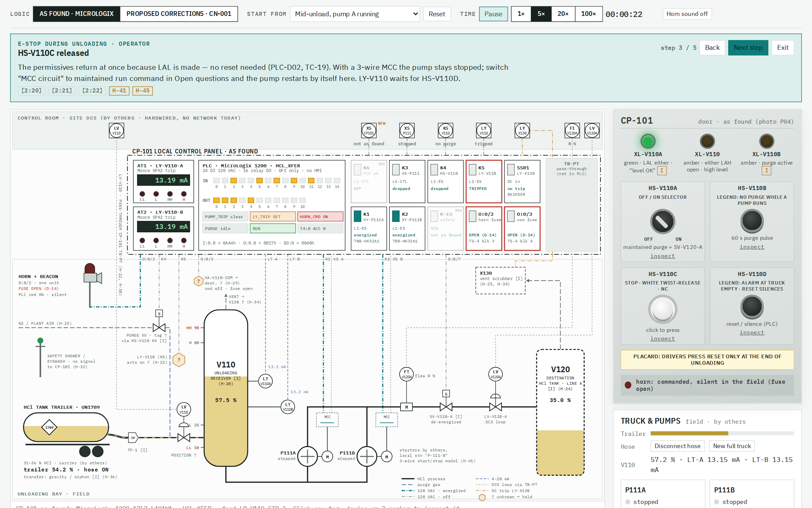
Task: Click the Back step button
Action: (x=712, y=48)
